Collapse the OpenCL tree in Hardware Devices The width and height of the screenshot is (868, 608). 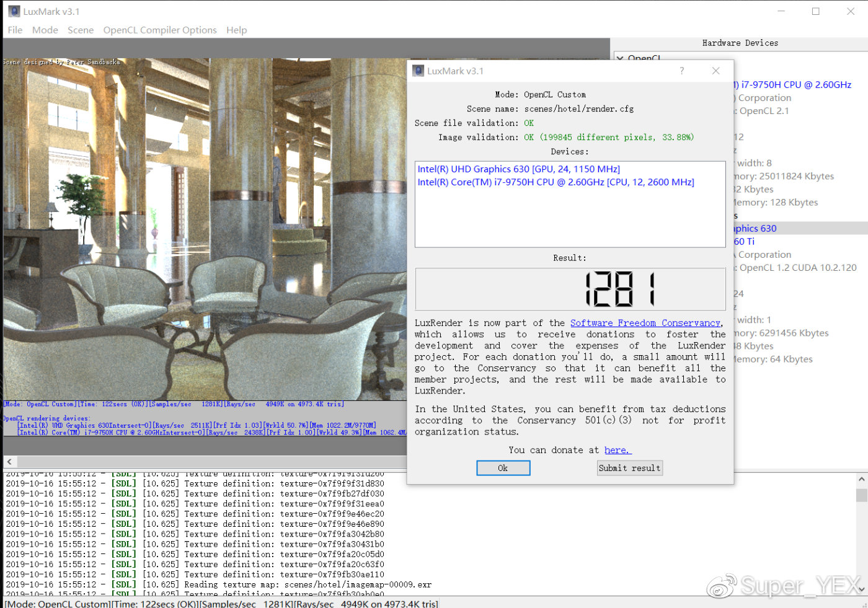(619, 58)
